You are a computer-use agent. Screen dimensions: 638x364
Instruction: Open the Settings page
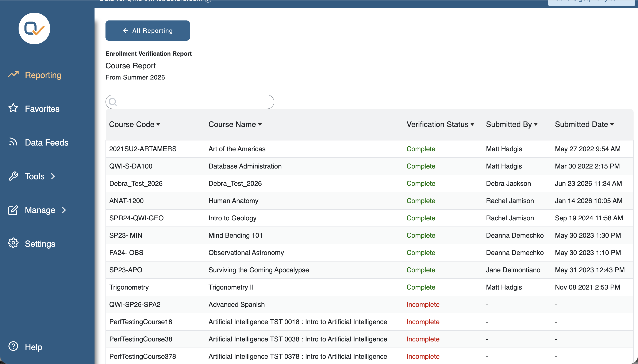(x=40, y=244)
